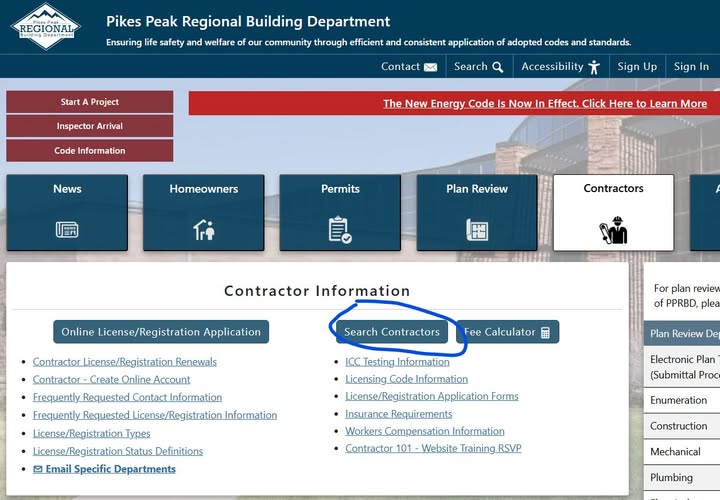Open Workers Compensation Information link
Screen dimensions: 720x500
tap(425, 431)
